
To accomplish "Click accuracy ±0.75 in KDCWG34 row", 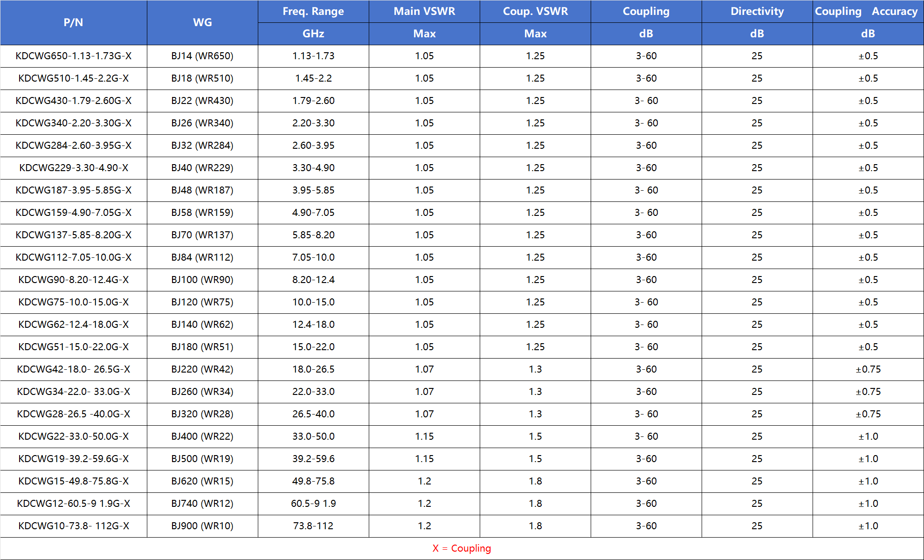I will point(868,392).
